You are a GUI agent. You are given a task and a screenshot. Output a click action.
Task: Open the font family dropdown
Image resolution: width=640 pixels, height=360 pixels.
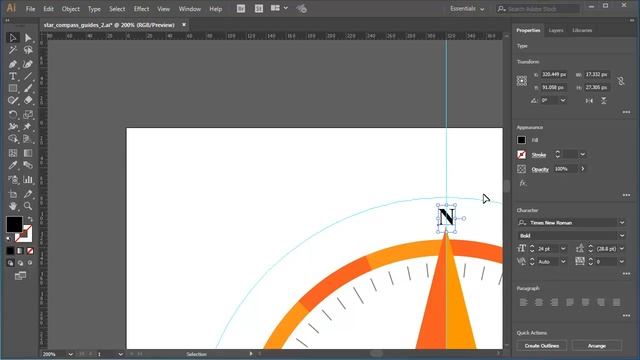[x=622, y=223]
